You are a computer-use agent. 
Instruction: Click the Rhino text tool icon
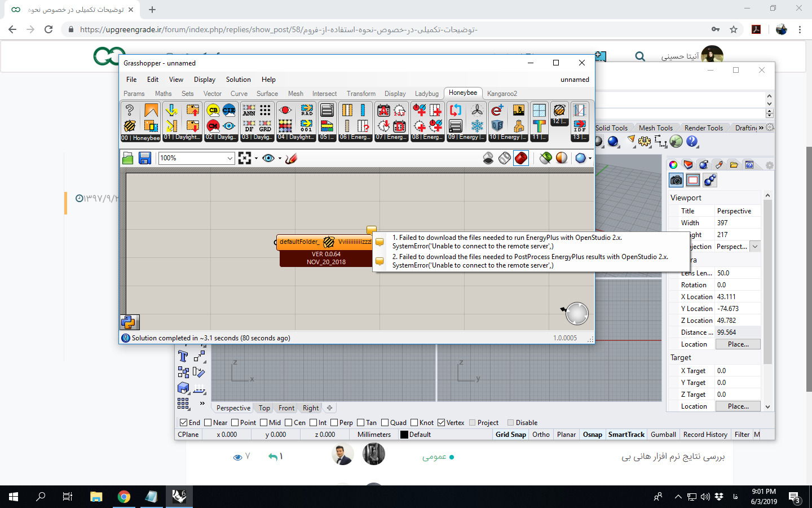tap(183, 356)
